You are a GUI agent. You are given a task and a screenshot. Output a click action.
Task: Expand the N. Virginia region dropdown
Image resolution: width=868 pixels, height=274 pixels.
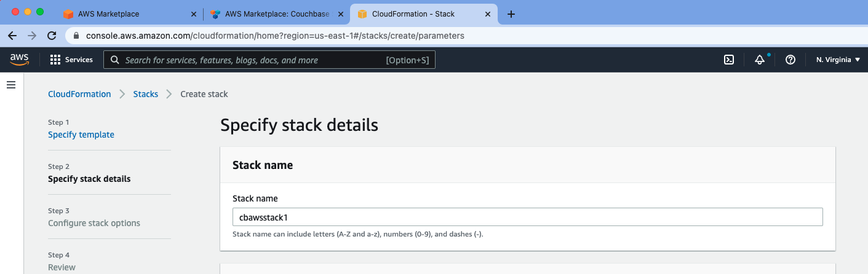pyautogui.click(x=838, y=60)
